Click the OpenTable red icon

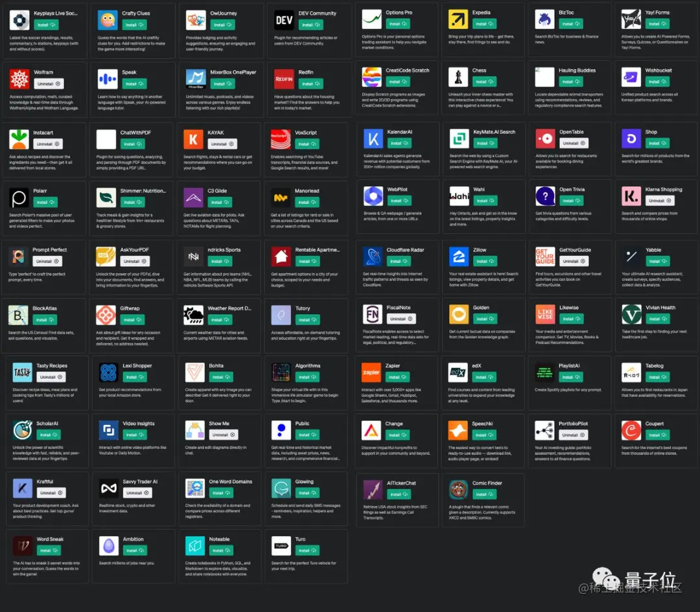pos(545,139)
